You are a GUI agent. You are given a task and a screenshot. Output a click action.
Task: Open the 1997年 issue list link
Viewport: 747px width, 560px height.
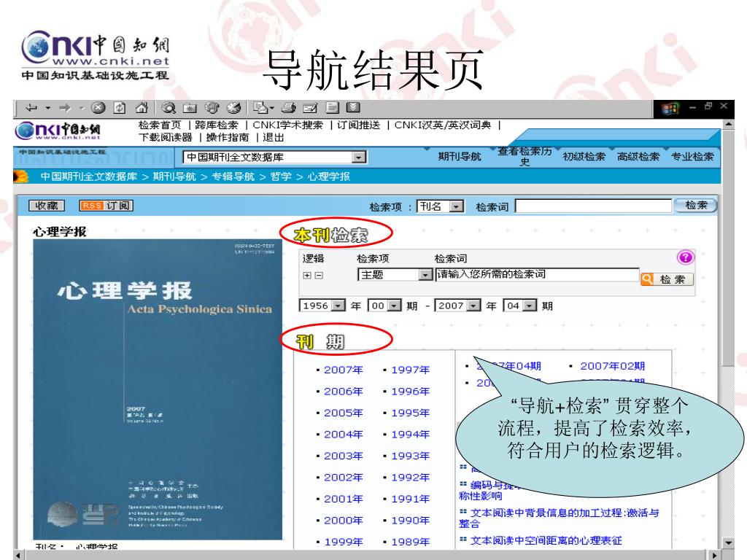[410, 370]
